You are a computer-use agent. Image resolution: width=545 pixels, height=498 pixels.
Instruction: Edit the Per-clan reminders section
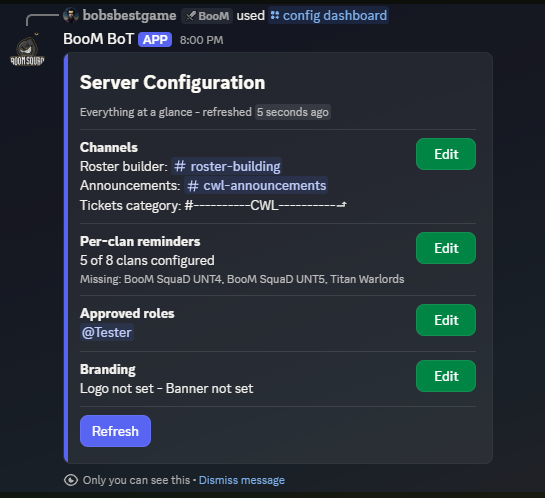(x=446, y=248)
